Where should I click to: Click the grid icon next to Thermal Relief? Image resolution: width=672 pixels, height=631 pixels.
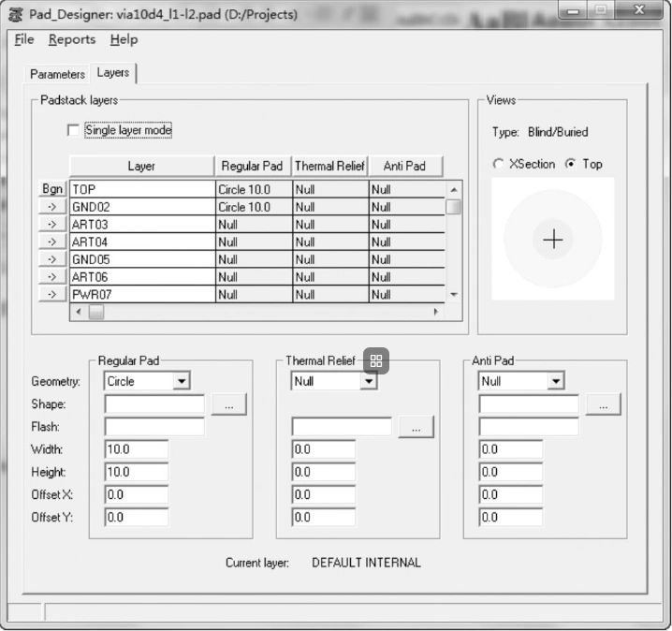coord(376,360)
